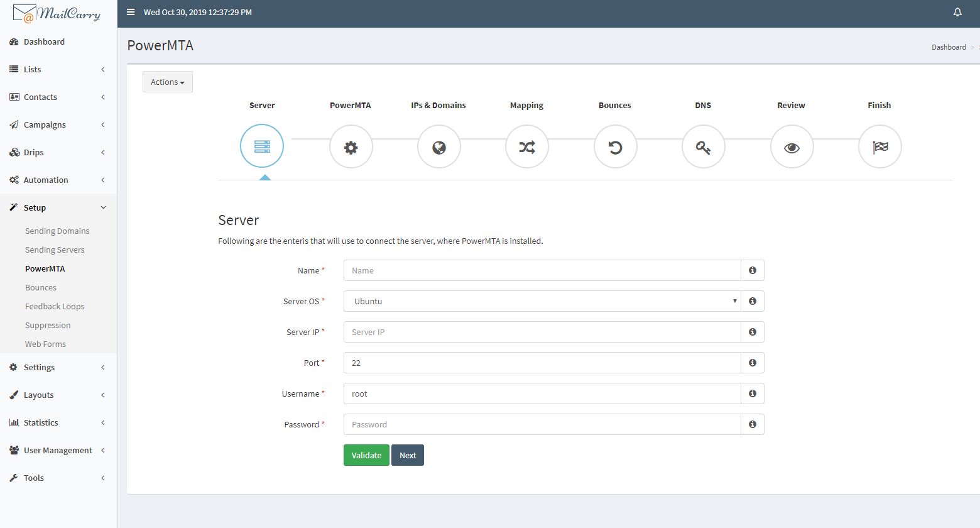Screen dimensions: 980x528
Task: Focus the Name input field
Action: tap(542, 270)
